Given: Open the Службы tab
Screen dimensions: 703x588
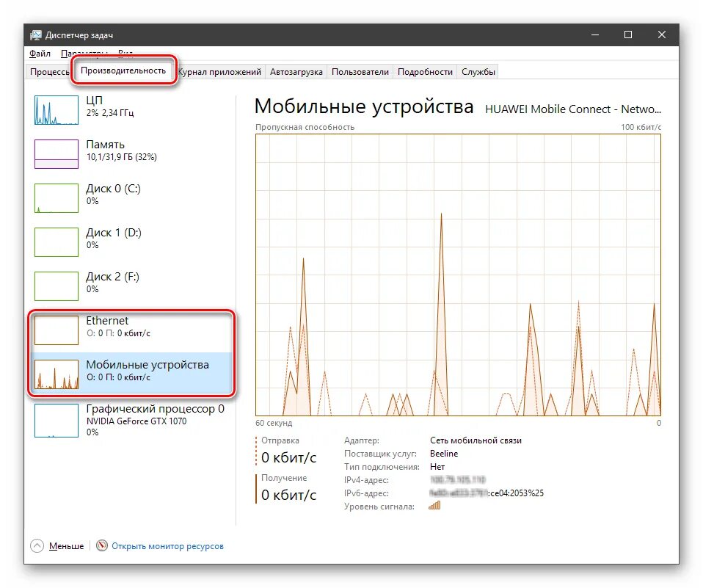Looking at the screenshot, I should click(478, 72).
